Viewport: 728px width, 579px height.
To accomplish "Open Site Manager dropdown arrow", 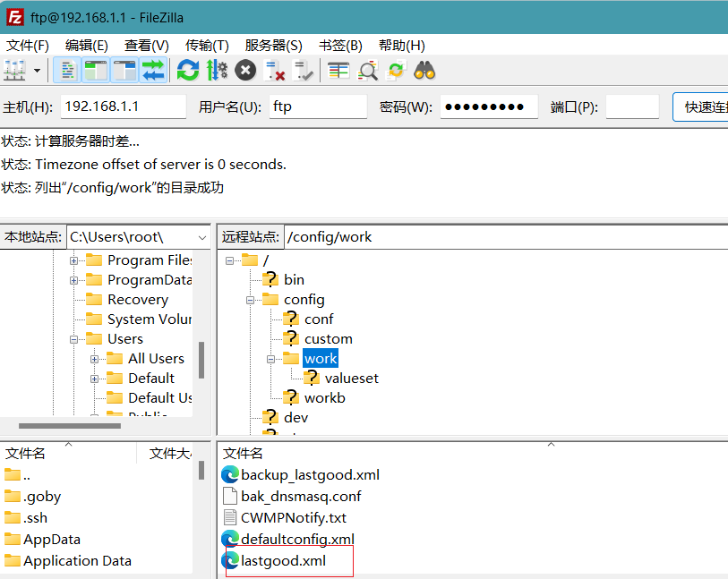I will (37, 71).
